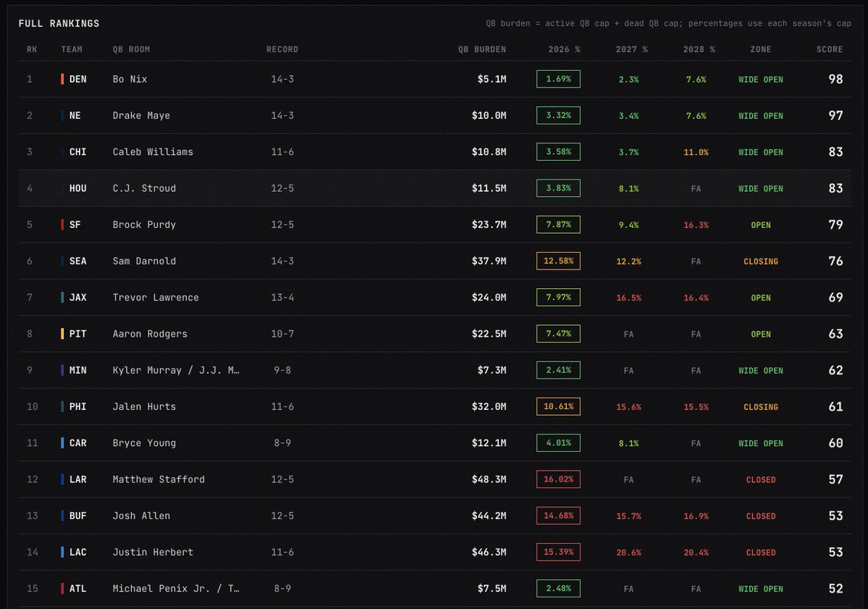Click the QB burden definition note
This screenshot has width=868, height=609.
668,23
